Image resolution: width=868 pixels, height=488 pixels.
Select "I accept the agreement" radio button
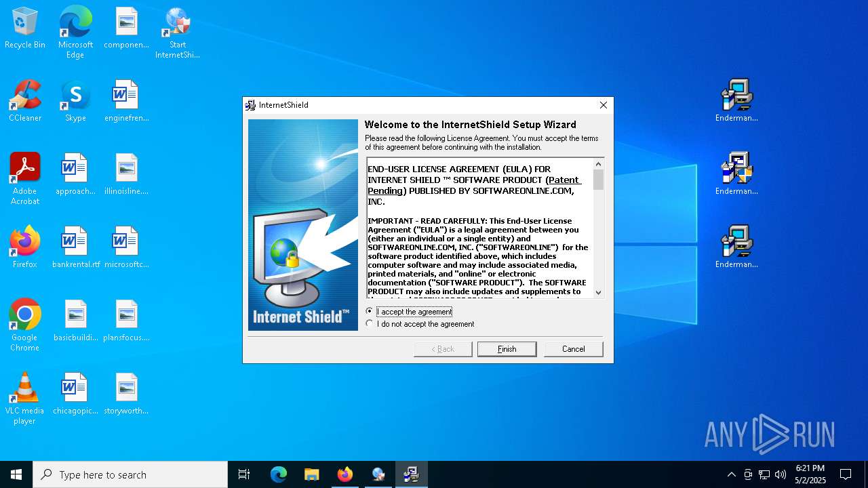tap(370, 311)
